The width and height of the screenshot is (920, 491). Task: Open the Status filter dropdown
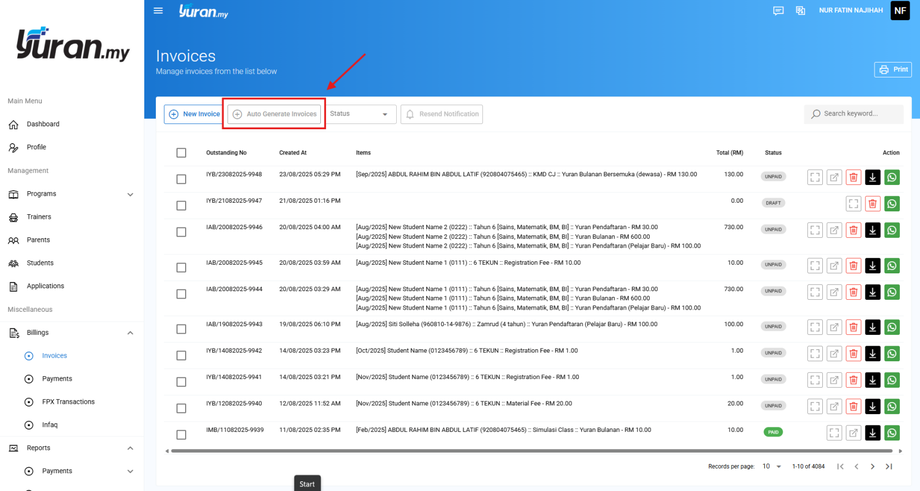(x=360, y=114)
